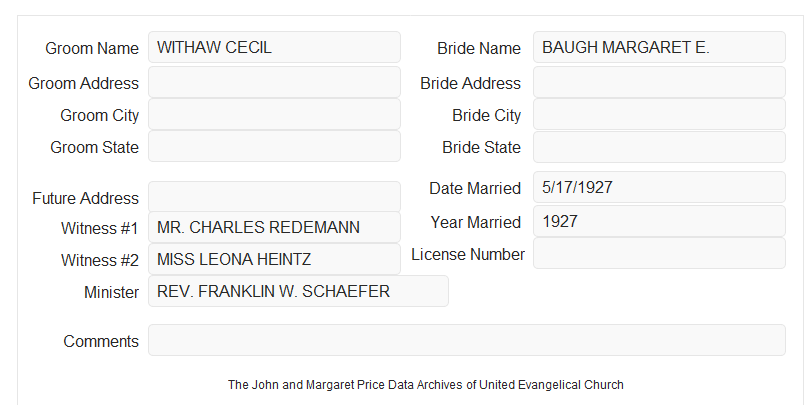
Task: Click the Date Married field showing 5/17/1927
Action: (659, 187)
